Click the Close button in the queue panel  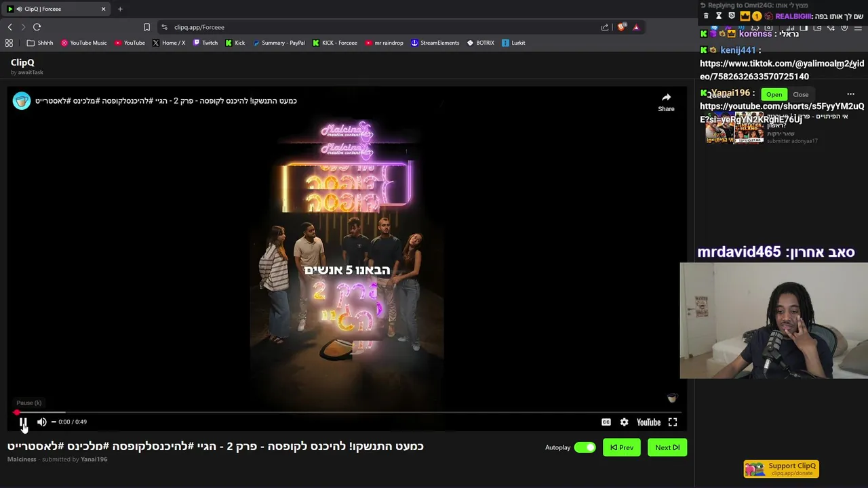click(800, 95)
